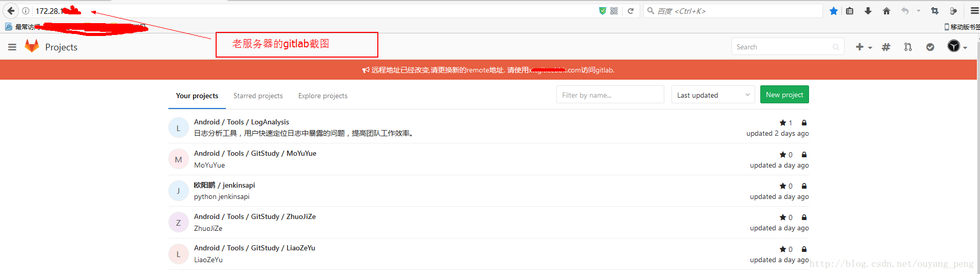Reload the page with refresh icon
Screen dimensions: 980x274
630,11
